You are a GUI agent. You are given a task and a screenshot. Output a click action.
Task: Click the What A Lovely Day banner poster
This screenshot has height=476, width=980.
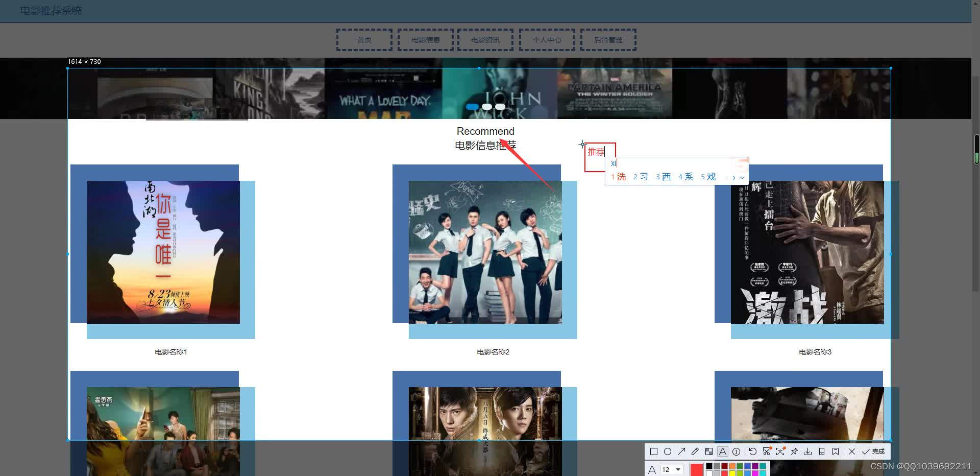point(383,88)
